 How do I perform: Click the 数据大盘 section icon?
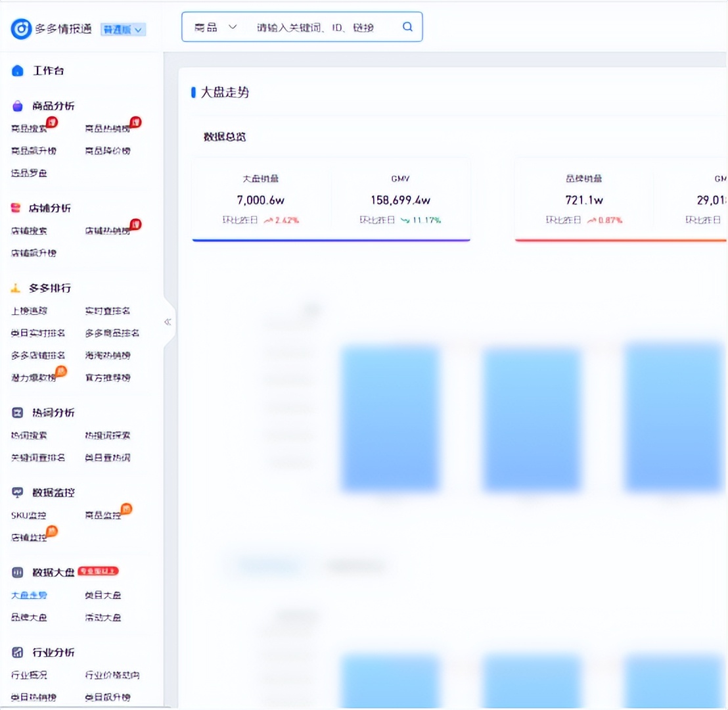click(18, 573)
